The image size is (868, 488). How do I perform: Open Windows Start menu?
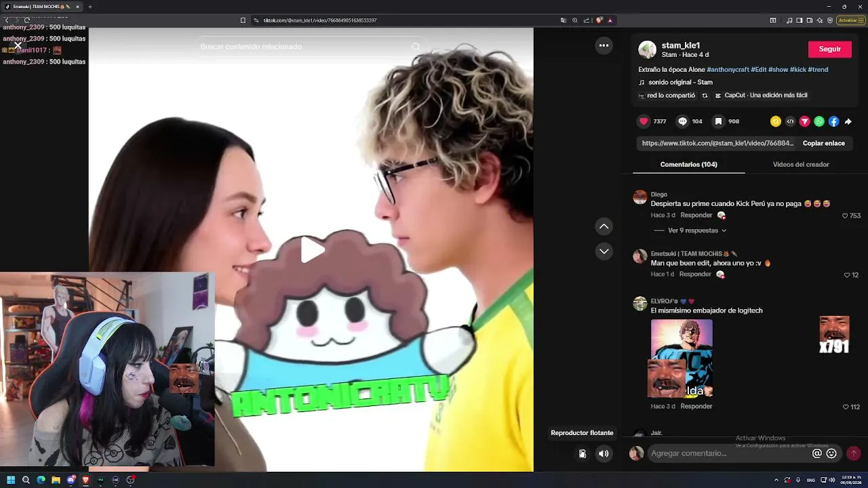[x=11, y=480]
